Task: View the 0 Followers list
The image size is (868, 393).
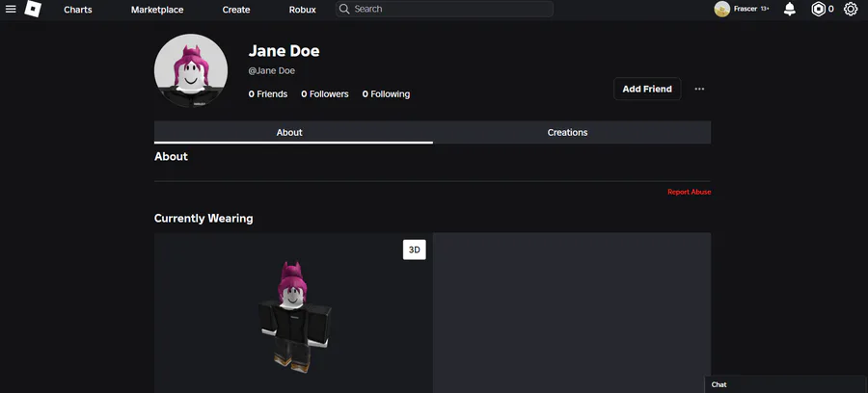Action: pos(325,94)
